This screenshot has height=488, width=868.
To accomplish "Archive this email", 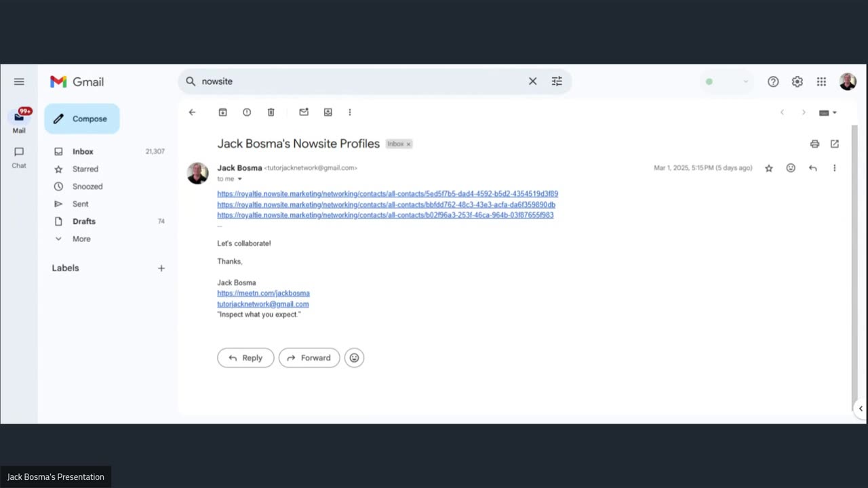I will click(x=222, y=113).
